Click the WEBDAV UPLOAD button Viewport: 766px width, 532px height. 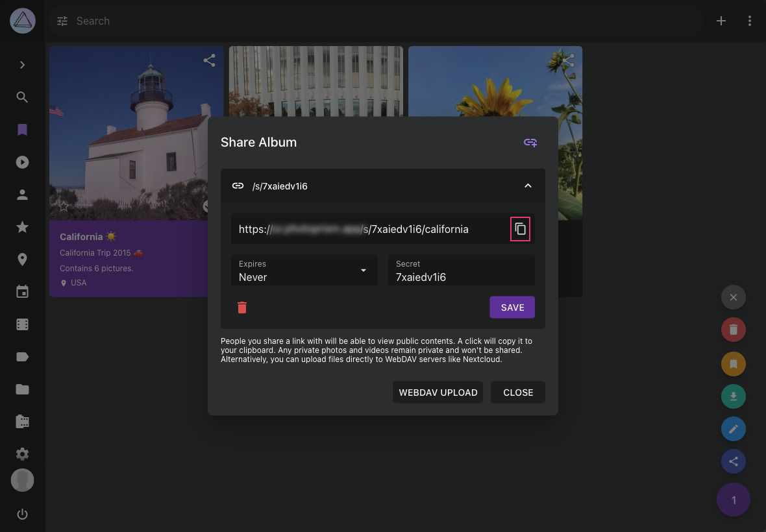pos(438,392)
